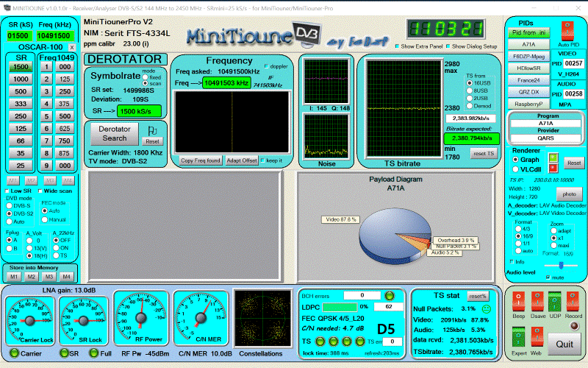Click the Payload Diagram pie chart
588x368 pixels.
pos(396,236)
